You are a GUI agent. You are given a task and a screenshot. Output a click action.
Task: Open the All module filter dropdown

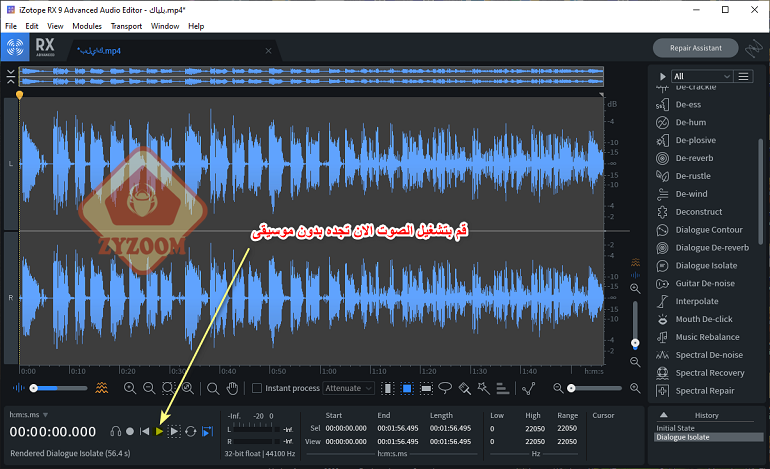click(x=702, y=76)
